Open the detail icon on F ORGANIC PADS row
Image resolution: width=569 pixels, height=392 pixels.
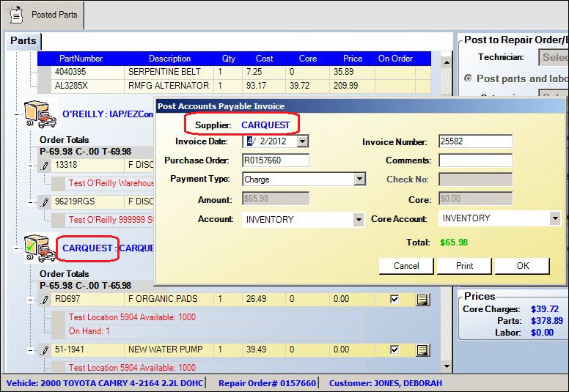[x=422, y=299]
